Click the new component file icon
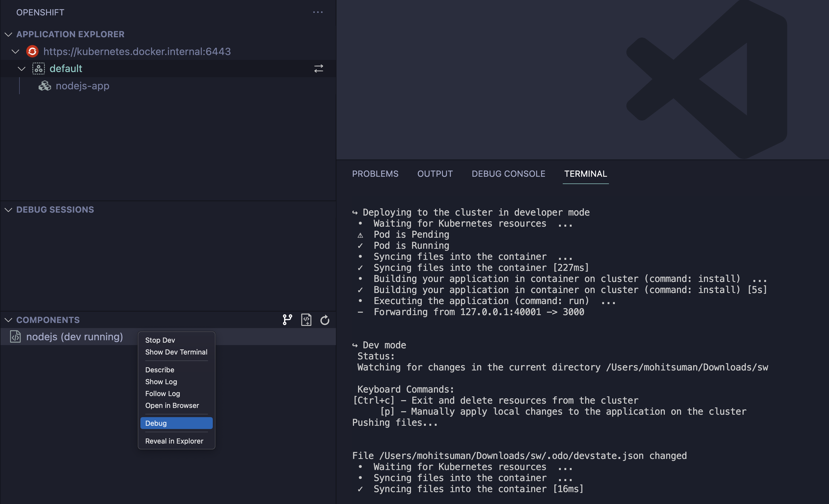The height and width of the screenshot is (504, 829). [306, 320]
